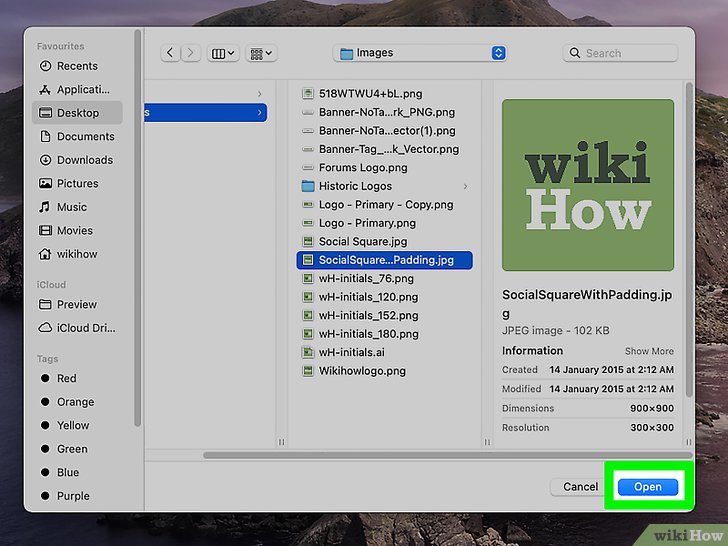Open the column view options dropdown
The image size is (728, 546).
[224, 53]
